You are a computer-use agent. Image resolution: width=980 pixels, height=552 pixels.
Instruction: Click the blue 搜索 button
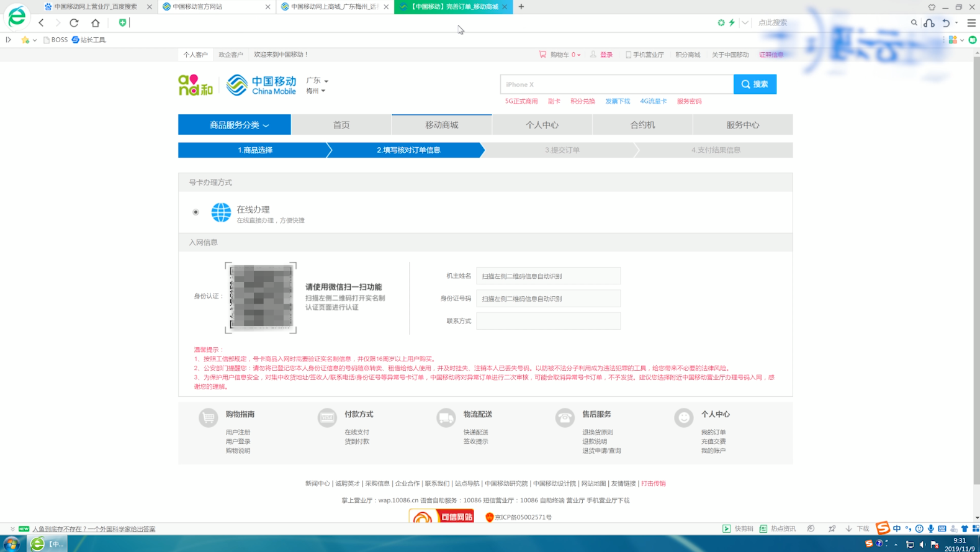click(x=755, y=84)
